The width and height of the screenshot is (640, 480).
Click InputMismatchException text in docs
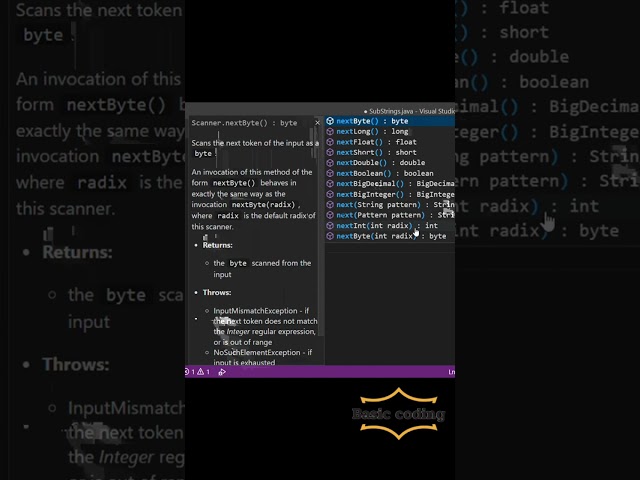pos(255,311)
